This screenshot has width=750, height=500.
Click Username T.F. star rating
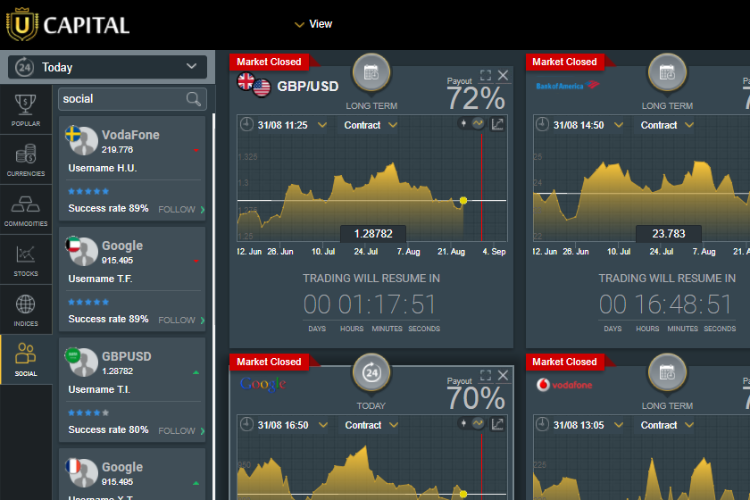88,302
